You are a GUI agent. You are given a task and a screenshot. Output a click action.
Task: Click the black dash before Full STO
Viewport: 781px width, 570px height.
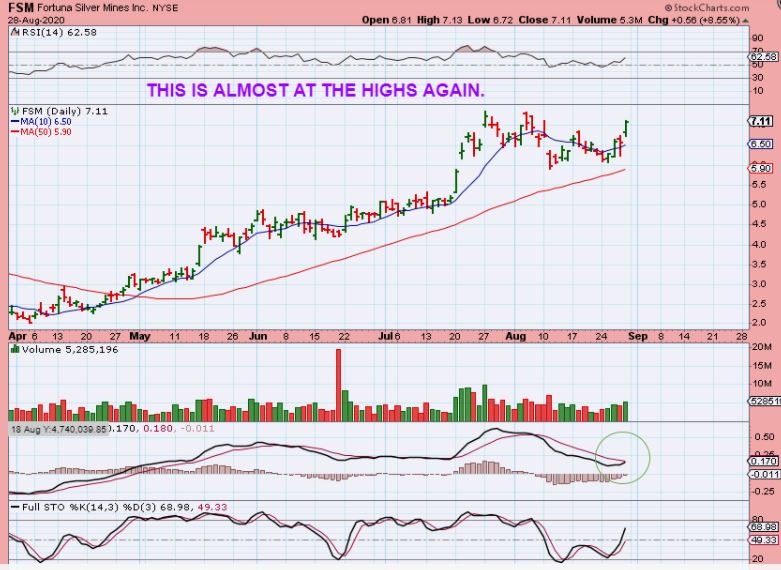point(15,507)
